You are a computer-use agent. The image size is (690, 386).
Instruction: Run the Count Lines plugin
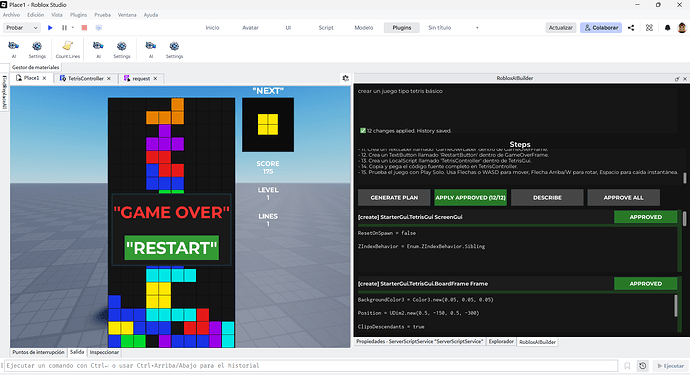68,49
